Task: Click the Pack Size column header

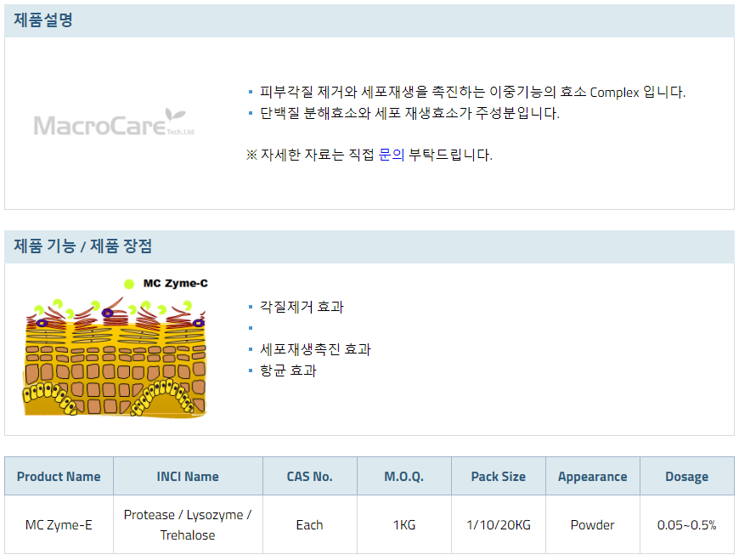Action: coord(498,476)
